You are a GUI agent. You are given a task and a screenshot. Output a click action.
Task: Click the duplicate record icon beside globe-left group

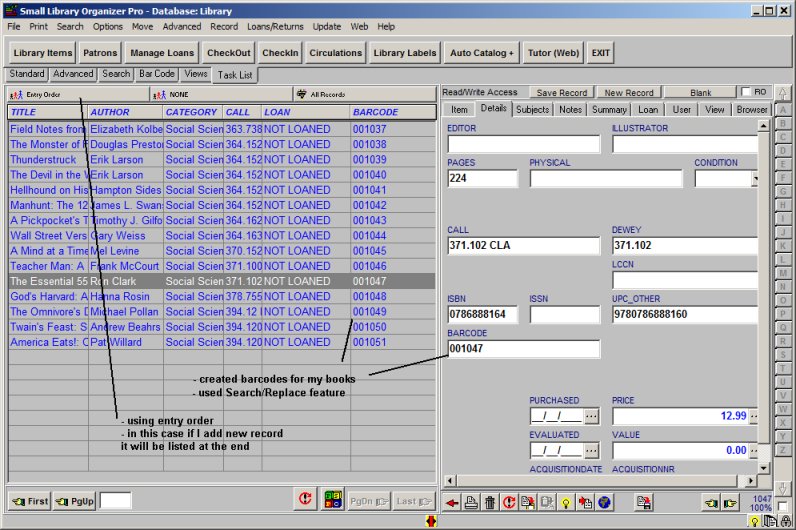pos(644,503)
